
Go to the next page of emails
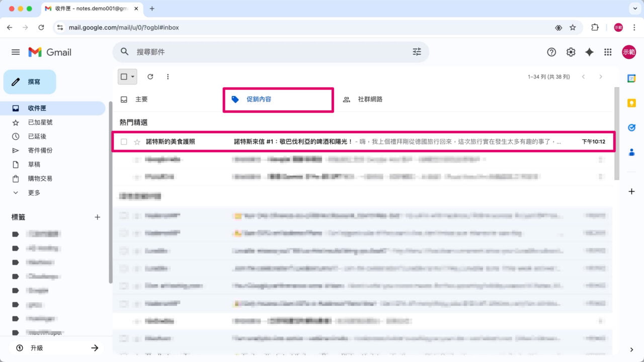click(601, 76)
